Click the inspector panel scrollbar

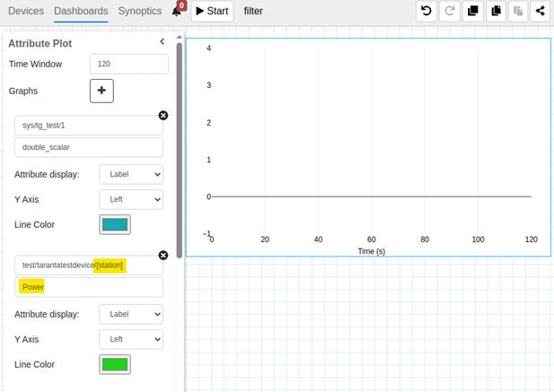tap(180, 151)
